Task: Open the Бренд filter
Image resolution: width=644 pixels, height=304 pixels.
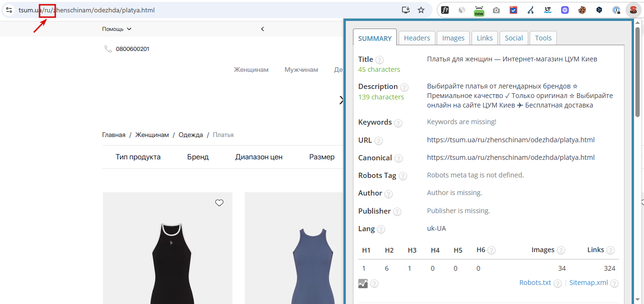Action: point(198,157)
